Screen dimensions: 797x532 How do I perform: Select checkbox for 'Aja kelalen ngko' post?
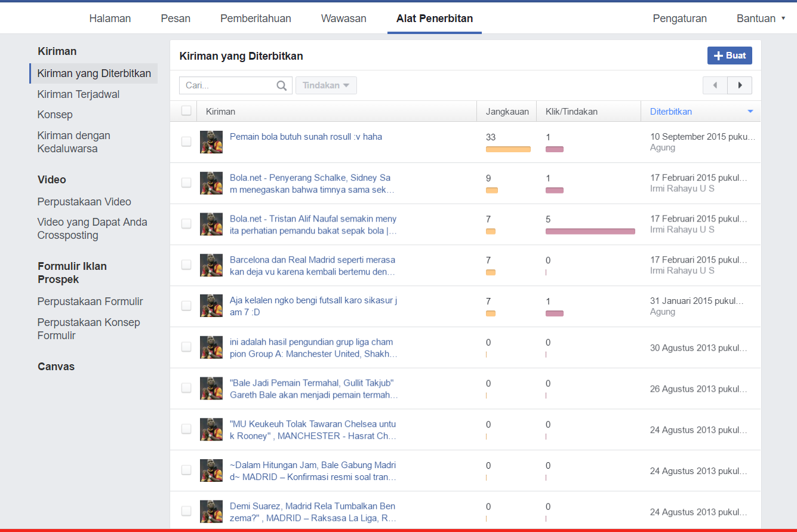[186, 306]
